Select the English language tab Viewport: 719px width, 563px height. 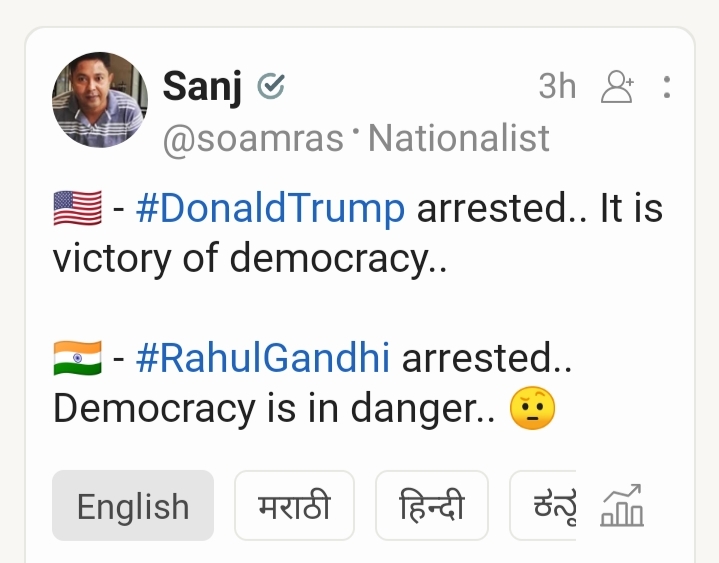tap(133, 506)
